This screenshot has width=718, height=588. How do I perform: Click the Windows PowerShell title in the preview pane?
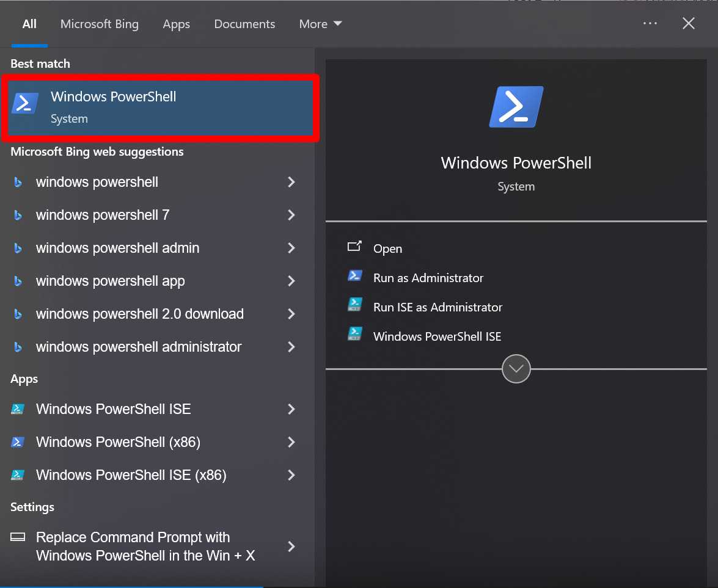(x=516, y=163)
